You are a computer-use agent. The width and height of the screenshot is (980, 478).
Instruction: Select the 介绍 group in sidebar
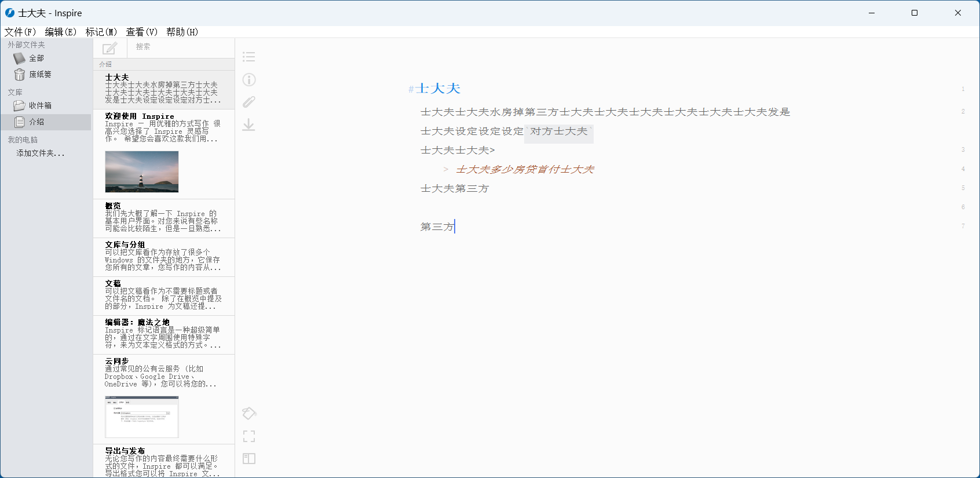tap(45, 122)
